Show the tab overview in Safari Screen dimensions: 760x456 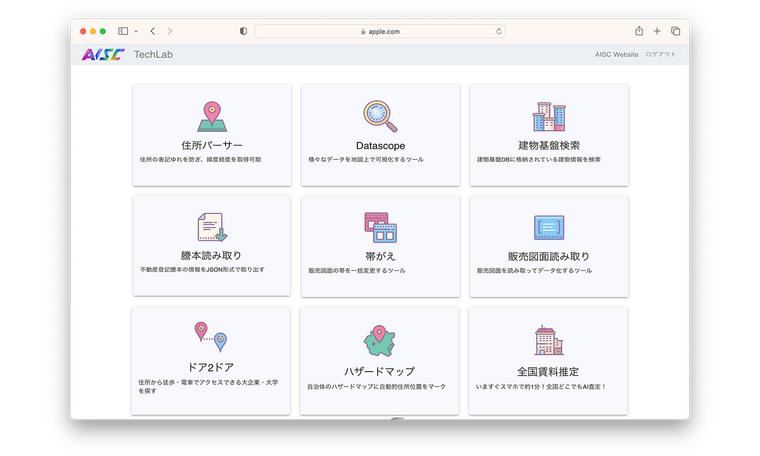coord(675,32)
